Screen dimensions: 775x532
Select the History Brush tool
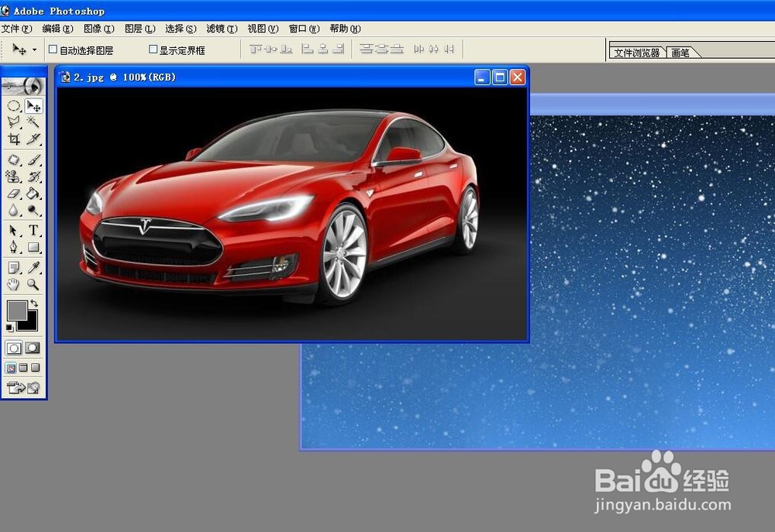point(33,177)
